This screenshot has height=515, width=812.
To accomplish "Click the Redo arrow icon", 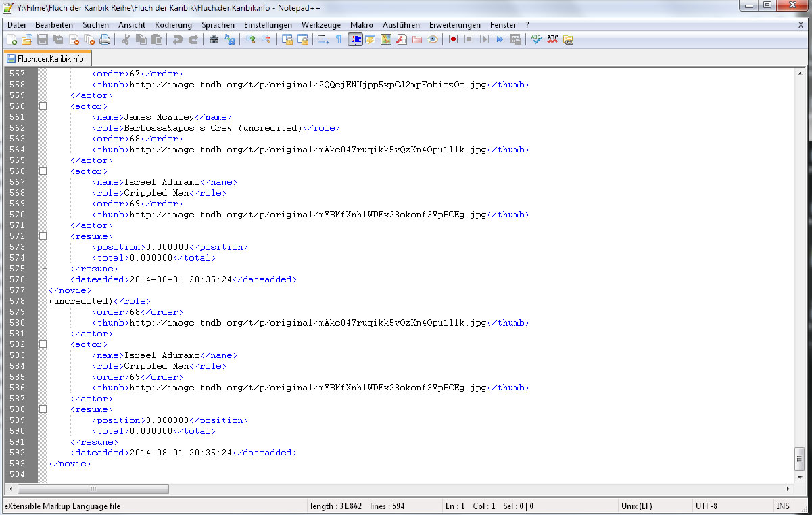I will tap(193, 40).
